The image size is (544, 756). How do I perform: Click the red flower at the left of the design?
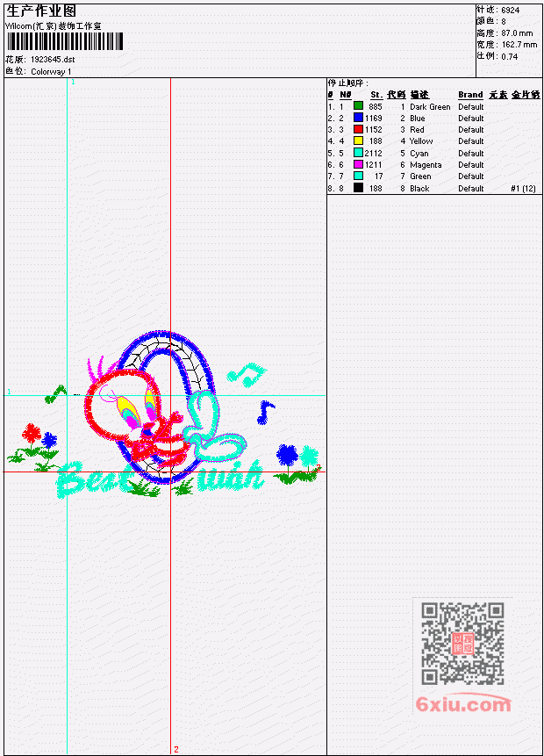(x=32, y=434)
